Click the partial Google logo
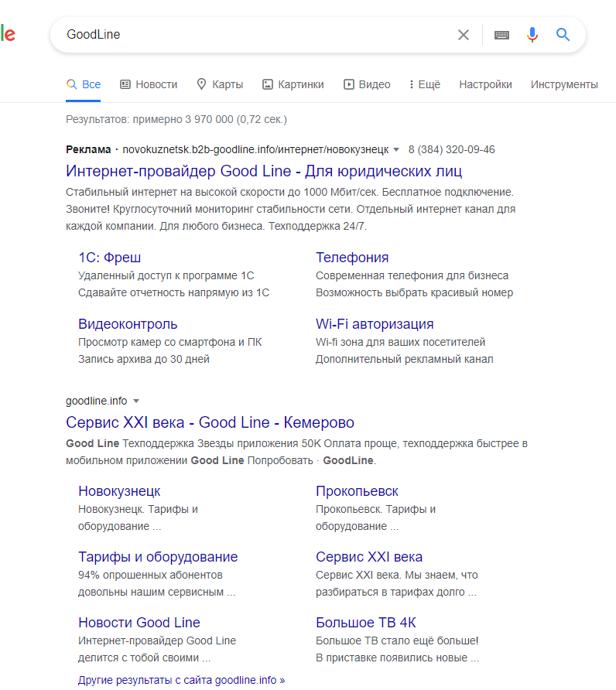The height and width of the screenshot is (690, 616). 8,34
